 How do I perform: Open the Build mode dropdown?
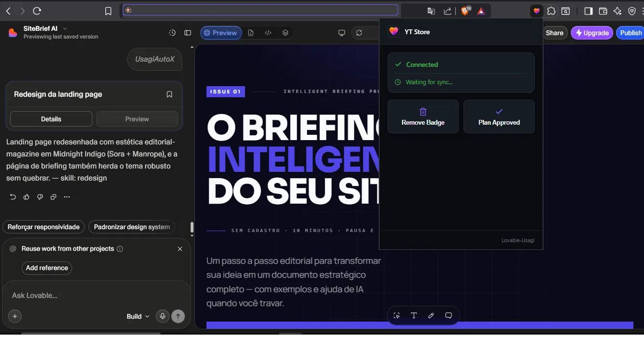click(x=138, y=316)
